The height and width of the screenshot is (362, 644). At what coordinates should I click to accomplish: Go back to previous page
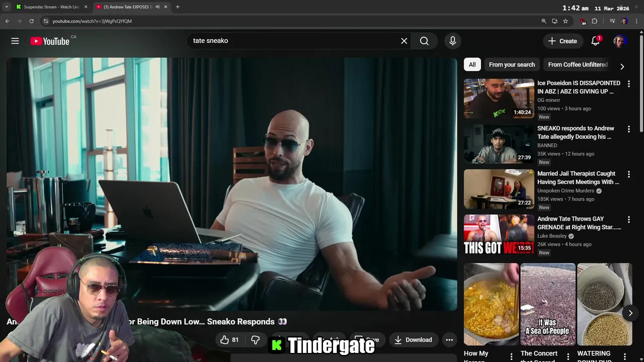click(x=7, y=21)
